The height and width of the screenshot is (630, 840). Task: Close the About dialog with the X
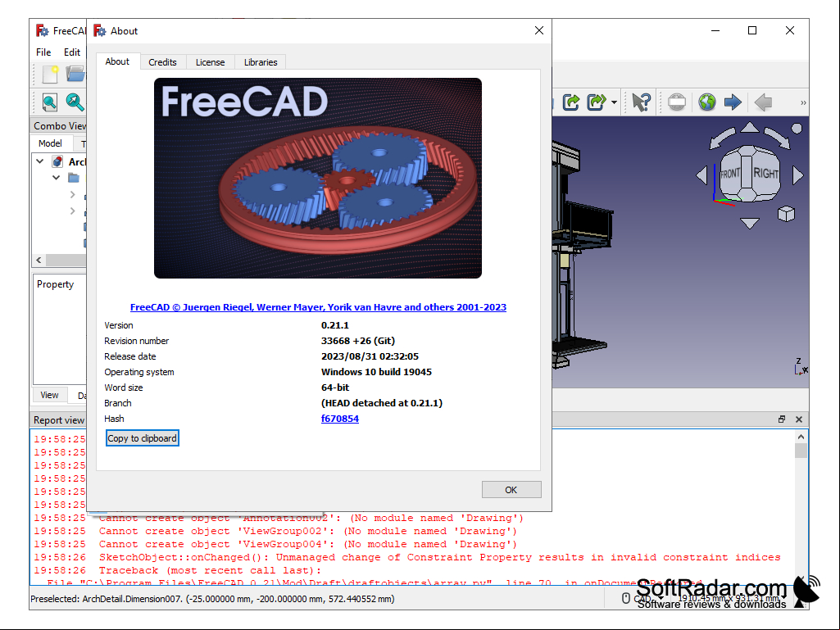click(x=539, y=30)
